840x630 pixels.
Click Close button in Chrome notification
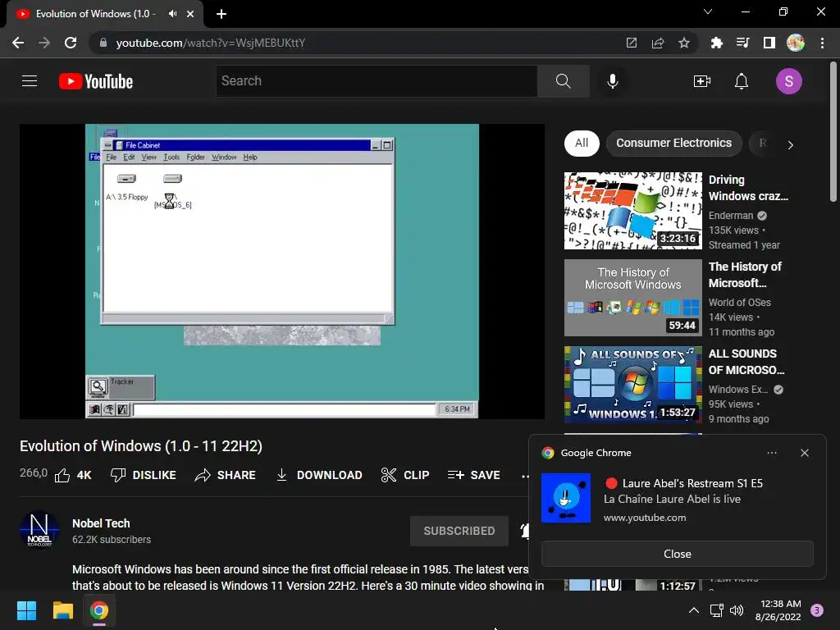[x=677, y=554]
